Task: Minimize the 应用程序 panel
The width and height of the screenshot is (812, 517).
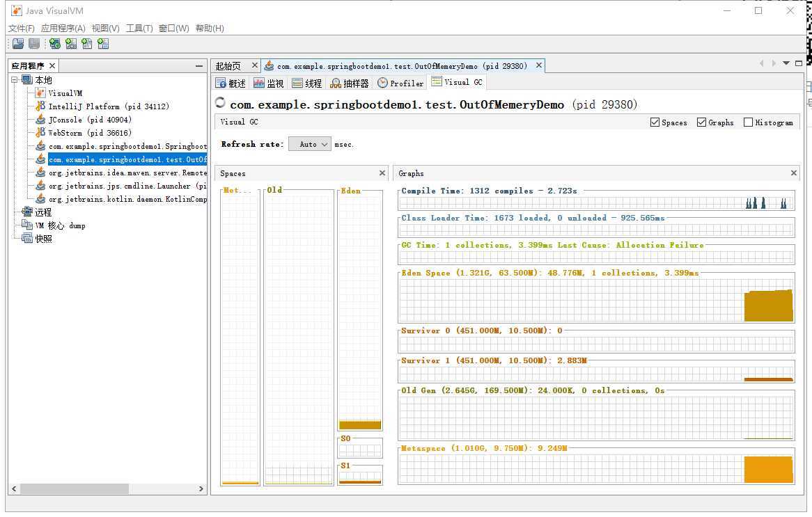Action: point(199,65)
